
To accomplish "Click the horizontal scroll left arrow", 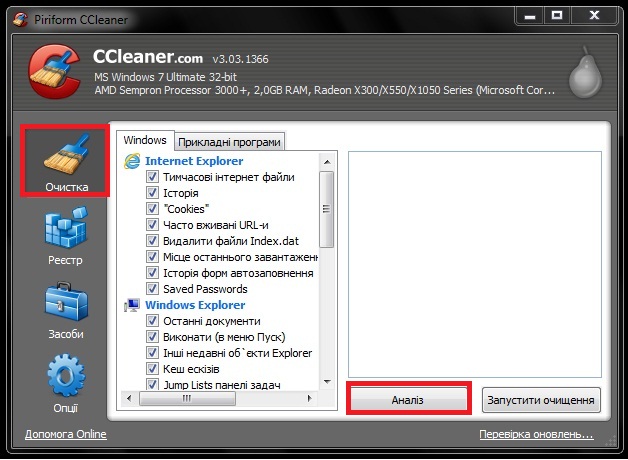I will coord(129,398).
